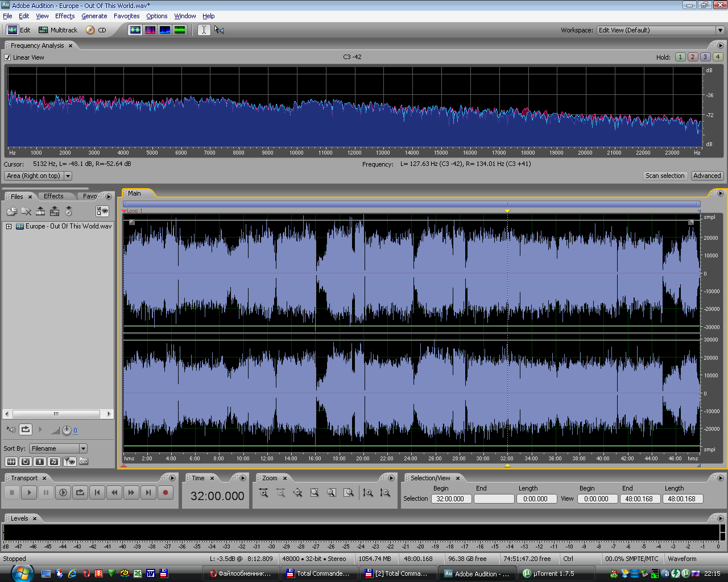Click Play button in Transport
728x582 pixels.
coord(29,493)
